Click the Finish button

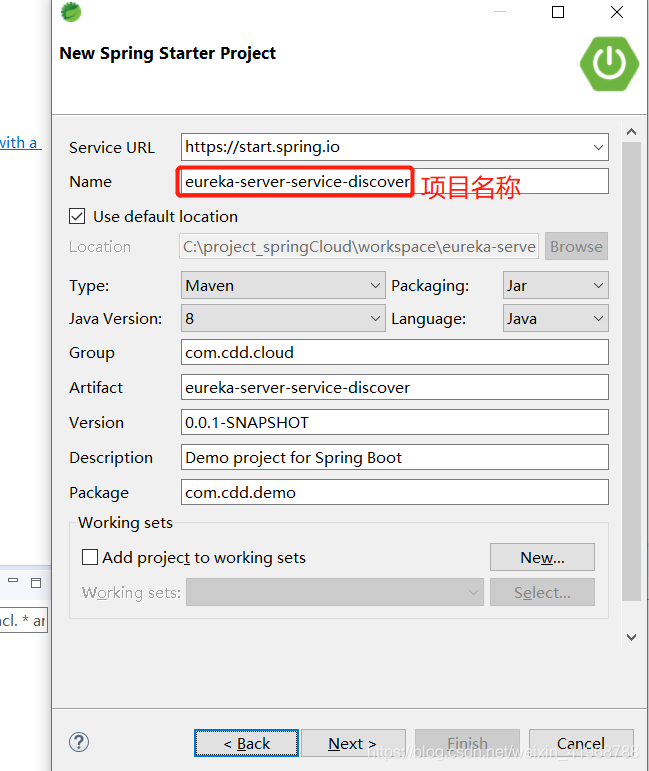467,743
